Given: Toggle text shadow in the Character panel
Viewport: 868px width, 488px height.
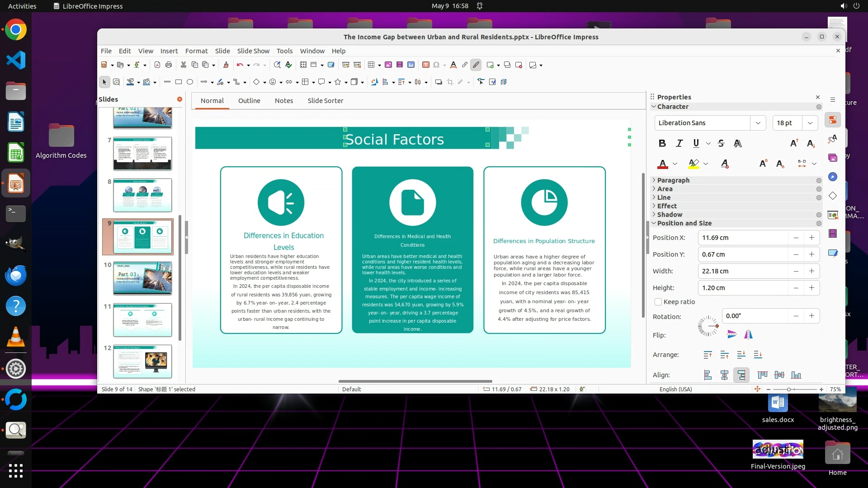Looking at the screenshot, I should (738, 143).
